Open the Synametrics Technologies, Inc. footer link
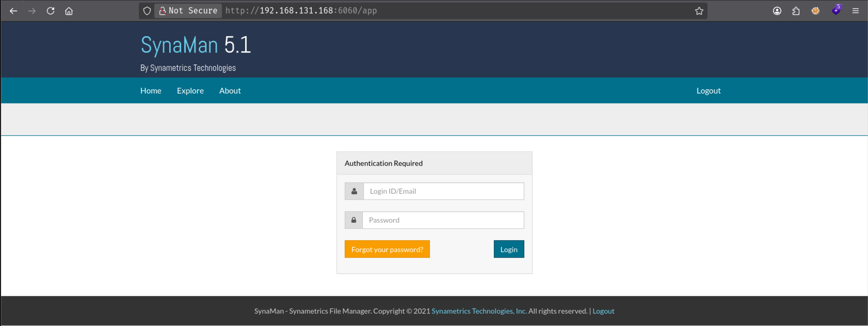 point(479,311)
